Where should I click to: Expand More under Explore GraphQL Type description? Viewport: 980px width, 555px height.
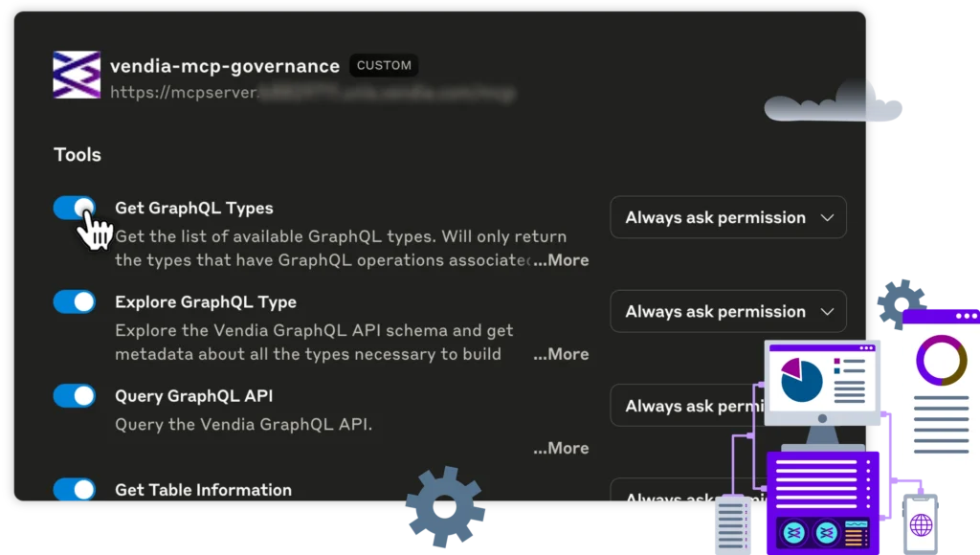coord(562,354)
